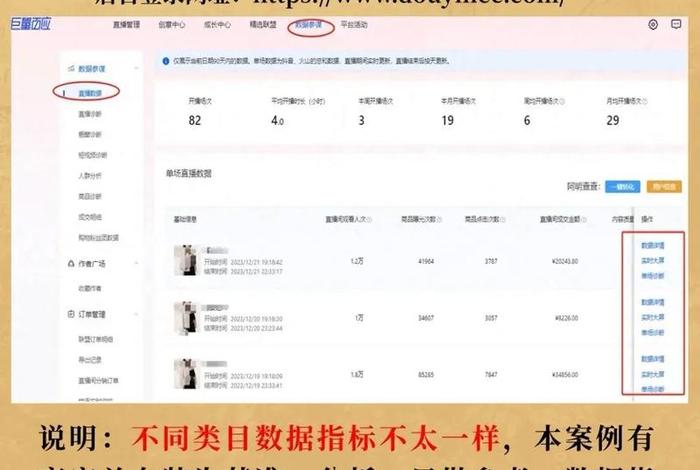
Task: Click the 单场直播数据 section title
Action: (x=189, y=174)
